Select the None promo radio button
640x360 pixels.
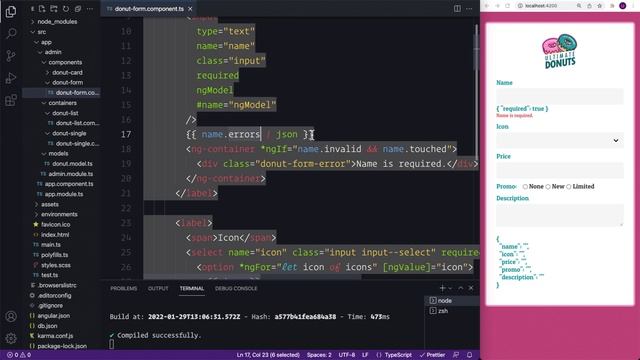click(x=525, y=187)
